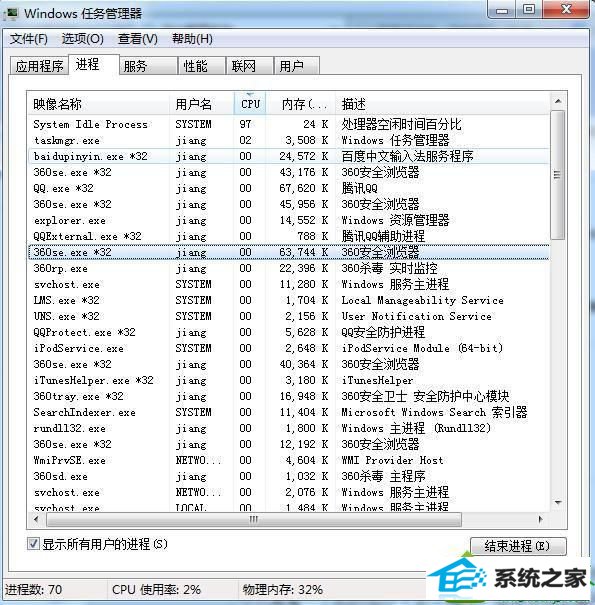Select System Idle Process row
The image size is (595, 605).
click(289, 124)
